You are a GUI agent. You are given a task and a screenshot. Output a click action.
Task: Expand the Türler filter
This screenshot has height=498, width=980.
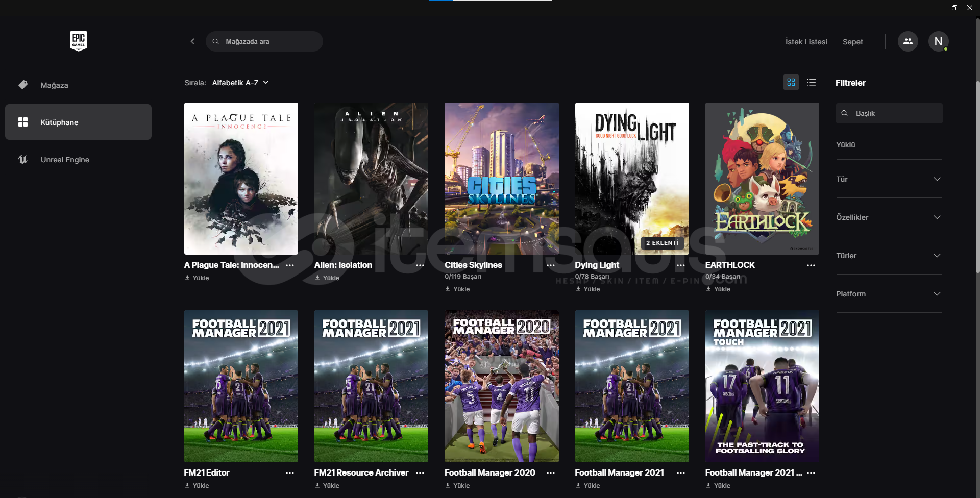click(x=889, y=256)
